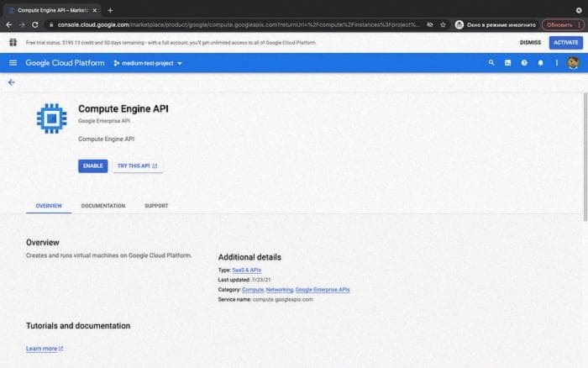The image size is (588, 368).
Task: Open the Google Cloud navigation hamburger menu
Action: pos(13,63)
